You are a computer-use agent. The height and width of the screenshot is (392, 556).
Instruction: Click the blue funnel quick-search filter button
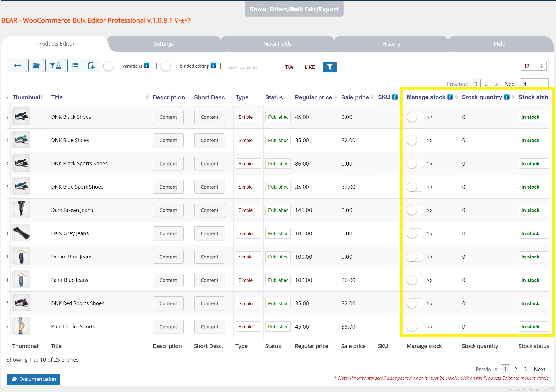[x=330, y=67]
